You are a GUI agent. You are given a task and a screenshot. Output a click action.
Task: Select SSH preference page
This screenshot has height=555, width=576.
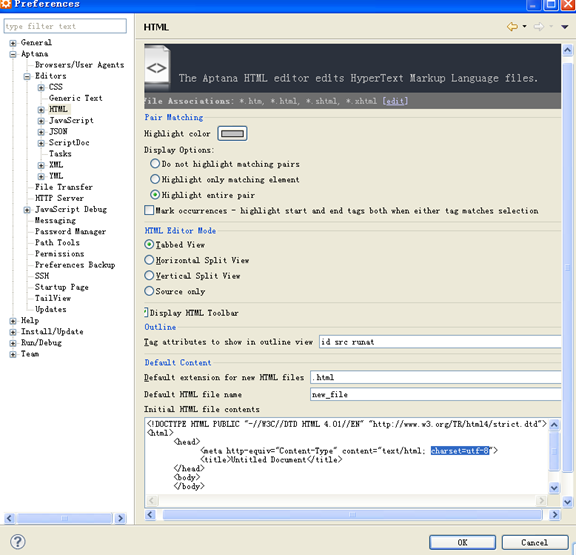click(x=42, y=276)
